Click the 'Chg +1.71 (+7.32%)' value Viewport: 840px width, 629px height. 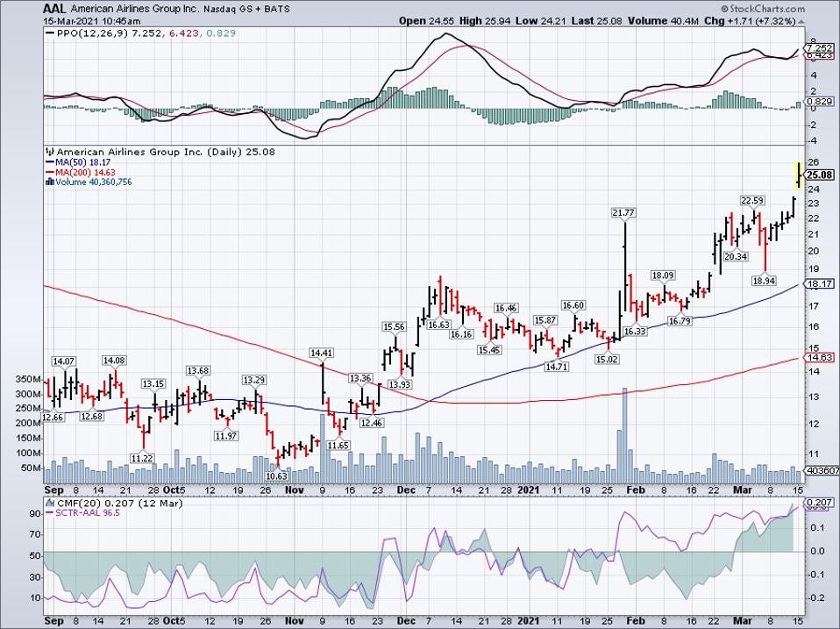(x=749, y=21)
